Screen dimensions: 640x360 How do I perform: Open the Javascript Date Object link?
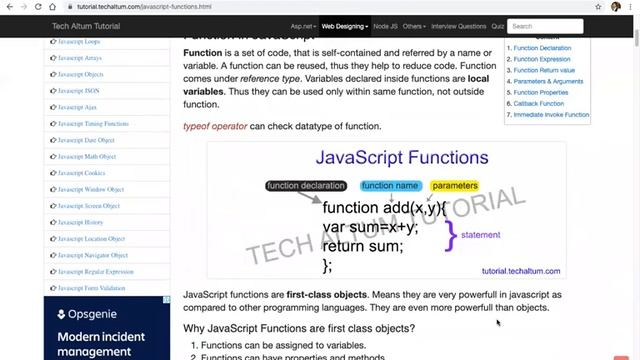pyautogui.click(x=86, y=140)
